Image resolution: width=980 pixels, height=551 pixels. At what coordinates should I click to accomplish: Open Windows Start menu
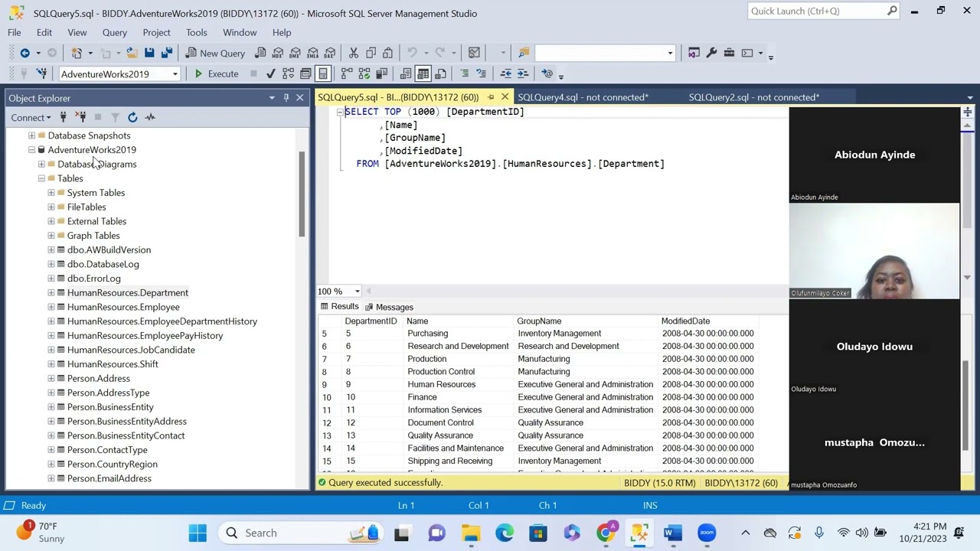pos(198,533)
